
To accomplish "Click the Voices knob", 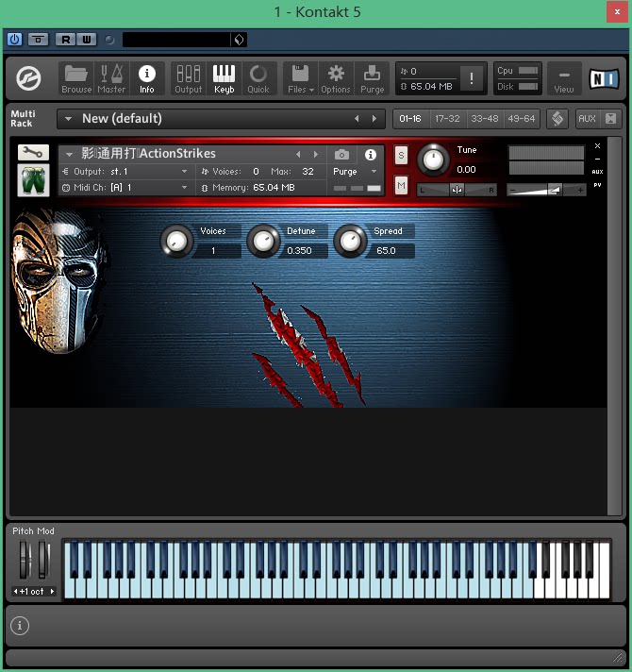I will click(x=176, y=242).
